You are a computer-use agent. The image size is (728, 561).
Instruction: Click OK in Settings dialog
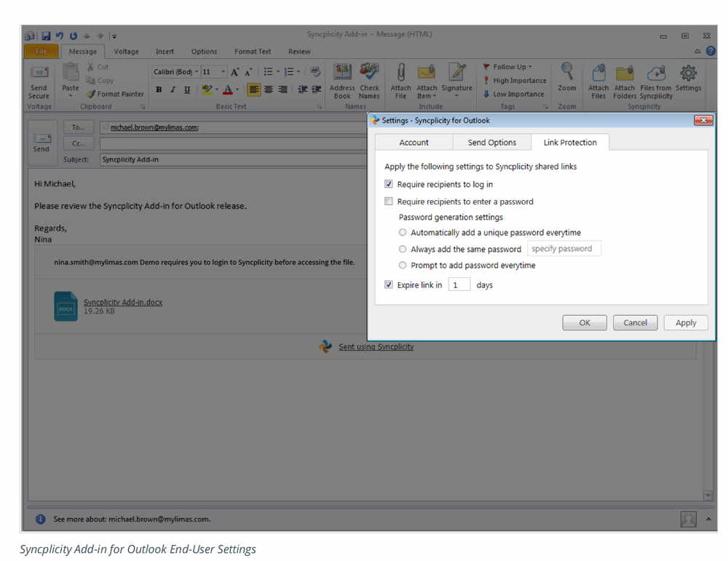[x=585, y=322]
